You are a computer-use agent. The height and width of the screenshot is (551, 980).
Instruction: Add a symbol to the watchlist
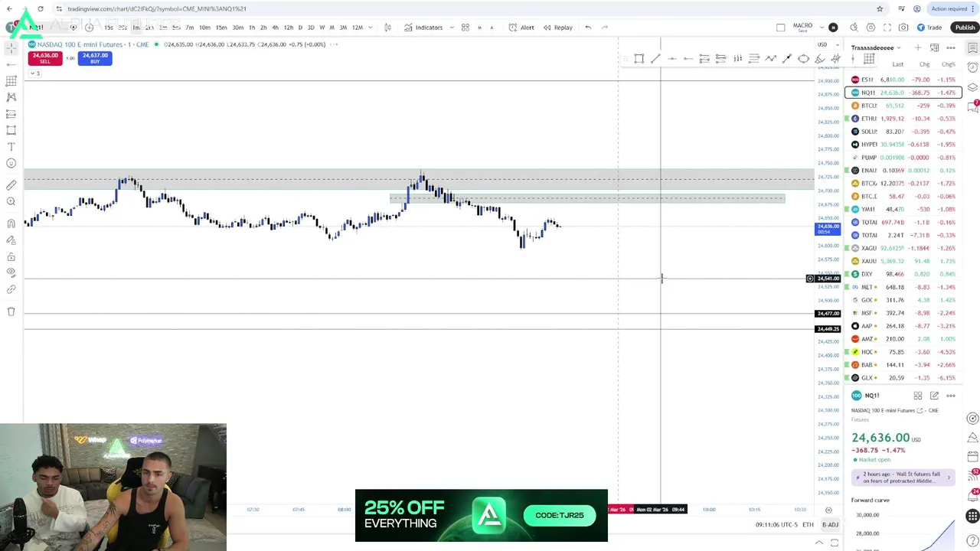[x=918, y=47]
